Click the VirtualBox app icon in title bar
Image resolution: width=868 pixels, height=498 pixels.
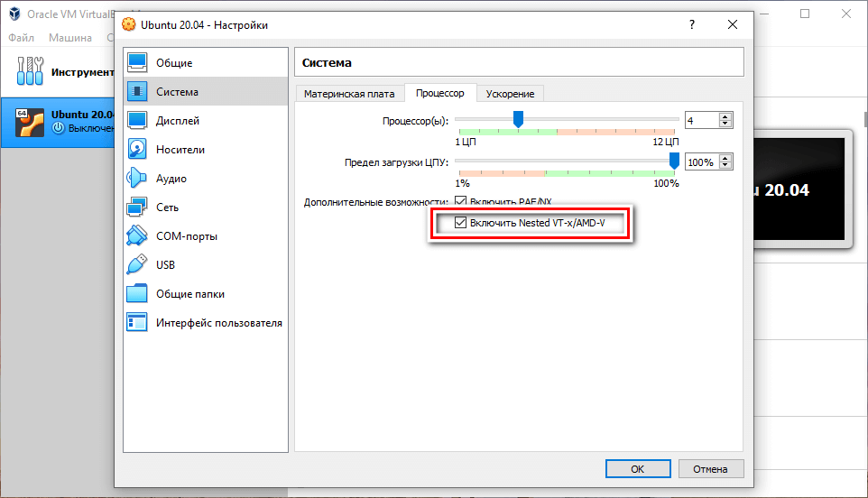pyautogui.click(x=15, y=14)
